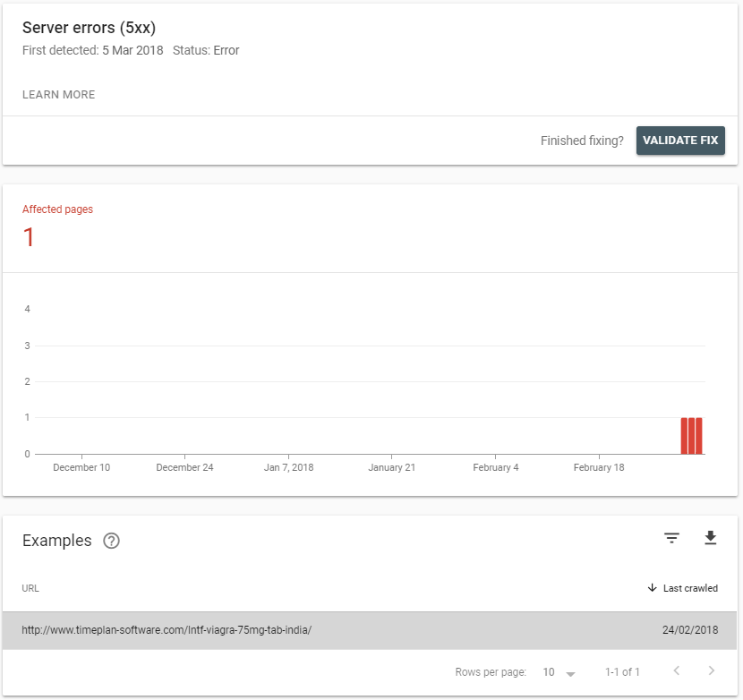
Task: Click the February 18 axis label
Action: 599,467
